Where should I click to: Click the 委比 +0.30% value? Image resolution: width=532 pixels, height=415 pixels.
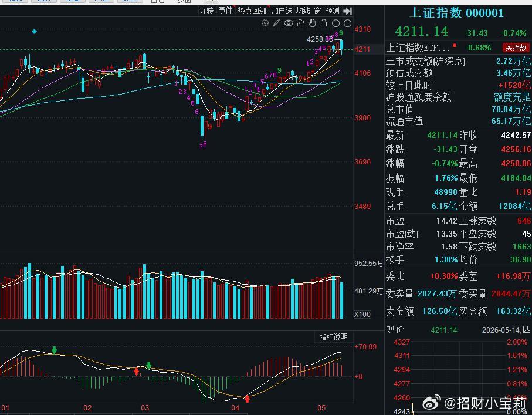[x=444, y=276]
